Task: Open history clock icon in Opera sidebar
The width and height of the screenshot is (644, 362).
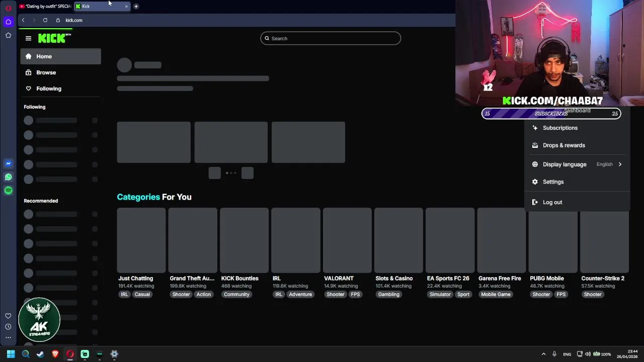Action: click(x=8, y=327)
